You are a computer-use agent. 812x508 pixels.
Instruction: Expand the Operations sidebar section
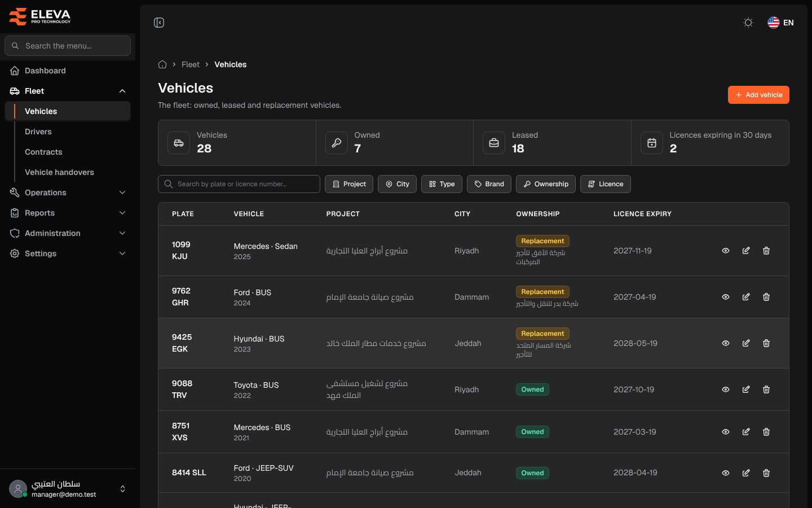point(68,192)
